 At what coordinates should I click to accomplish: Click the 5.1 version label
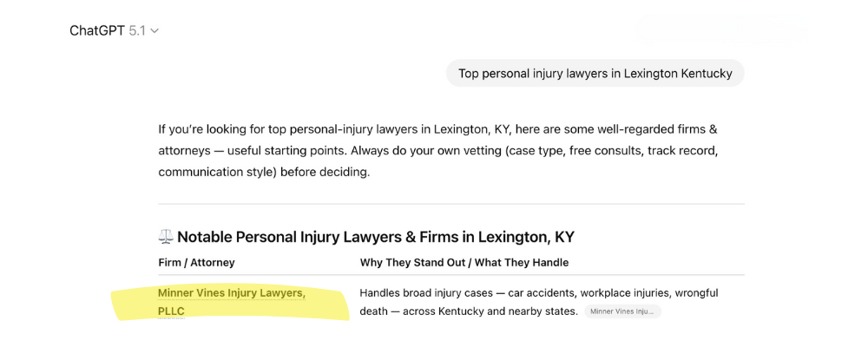137,30
